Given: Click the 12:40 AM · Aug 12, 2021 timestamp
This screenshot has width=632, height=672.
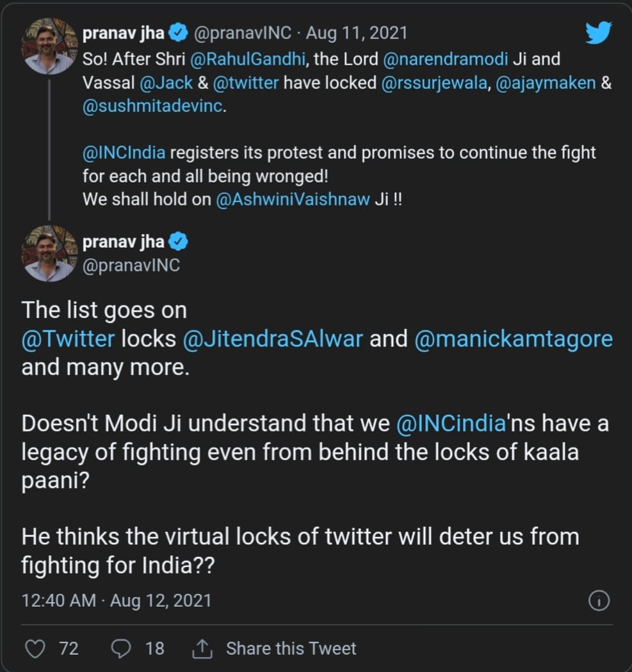Looking at the screenshot, I should tap(116, 601).
